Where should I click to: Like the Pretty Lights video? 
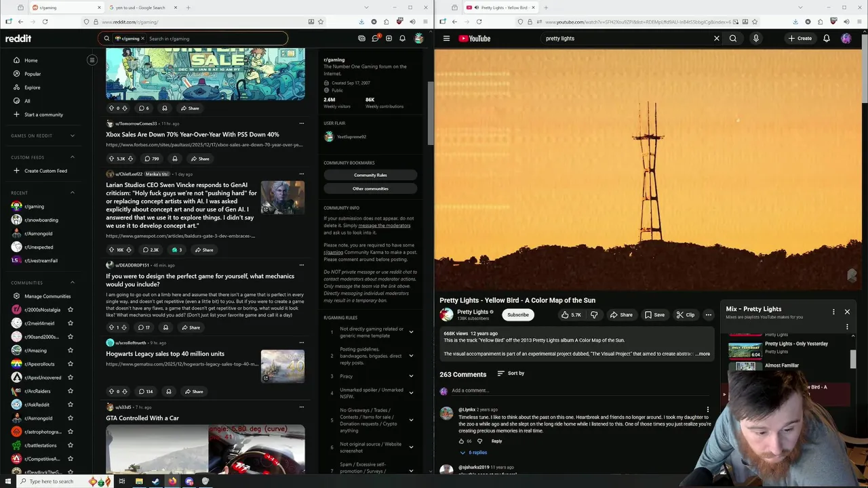[x=571, y=314]
